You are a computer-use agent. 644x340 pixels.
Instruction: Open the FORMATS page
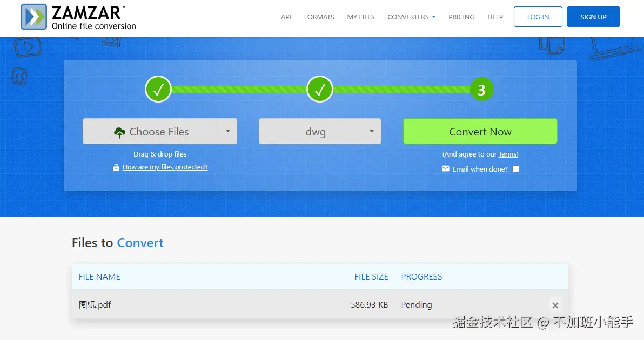tap(319, 17)
